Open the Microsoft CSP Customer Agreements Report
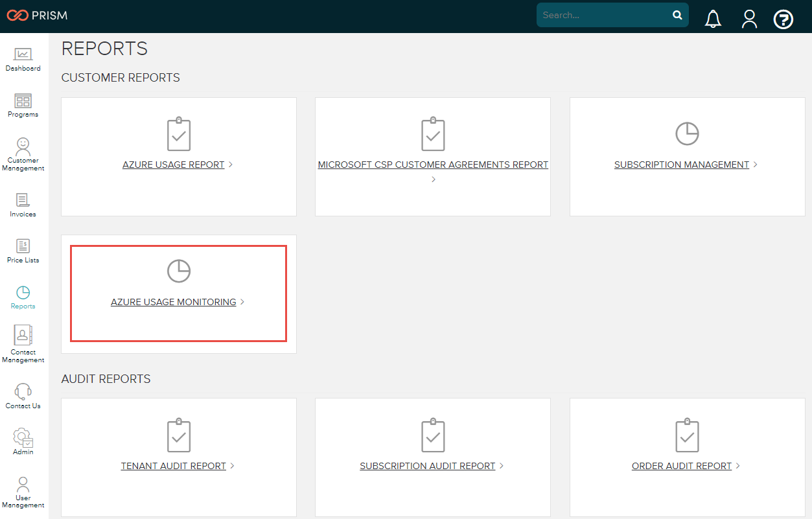This screenshot has height=519, width=812. coord(433,165)
